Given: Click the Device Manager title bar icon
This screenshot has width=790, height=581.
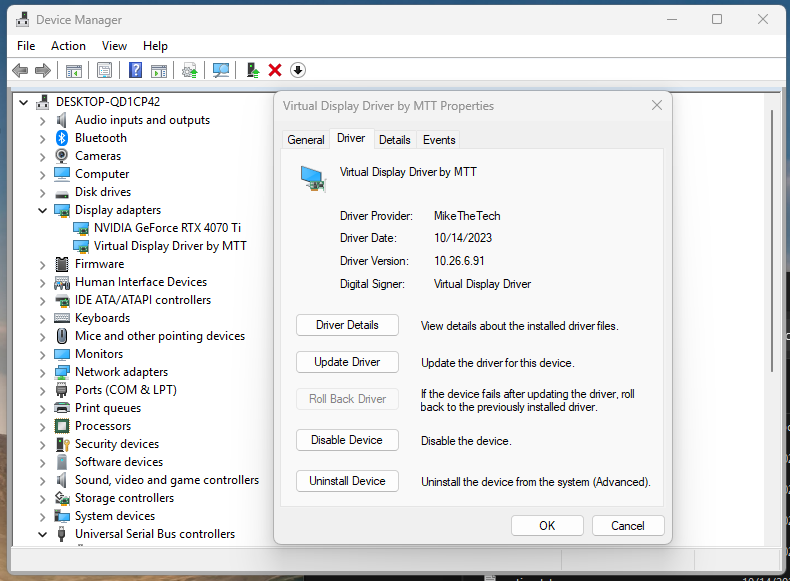Looking at the screenshot, I should tap(22, 20).
